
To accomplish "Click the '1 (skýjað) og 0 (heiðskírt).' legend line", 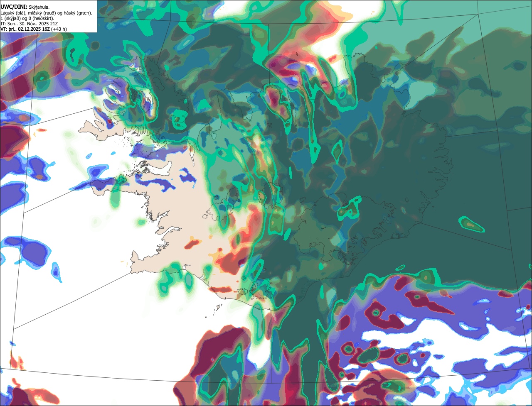I will coord(27,18).
